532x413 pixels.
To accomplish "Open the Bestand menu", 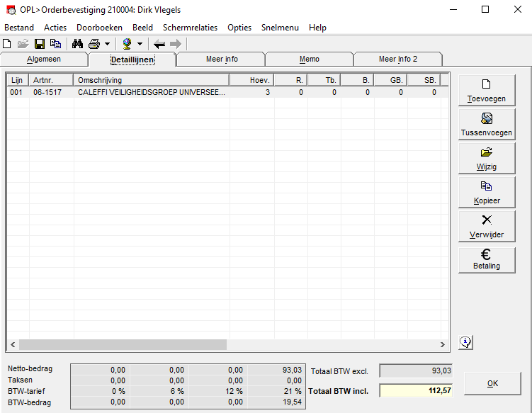I will click(19, 28).
